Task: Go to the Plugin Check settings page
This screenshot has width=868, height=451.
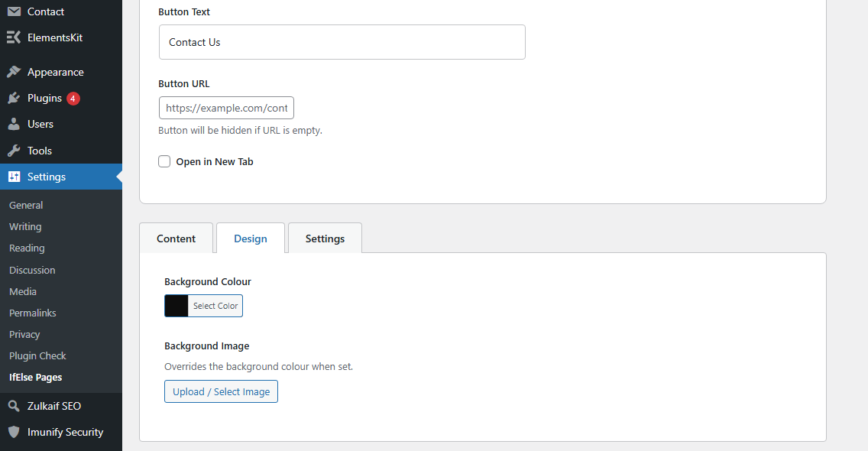Action: (x=37, y=355)
